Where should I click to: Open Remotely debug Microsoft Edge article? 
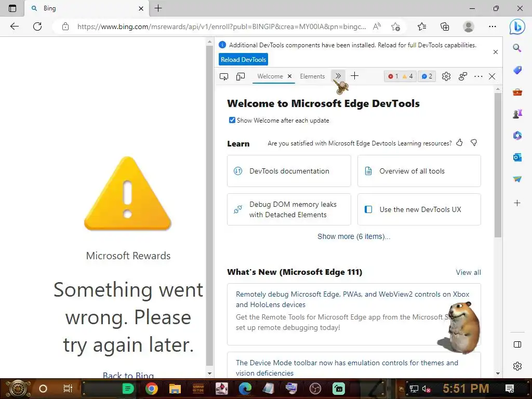[x=353, y=299]
